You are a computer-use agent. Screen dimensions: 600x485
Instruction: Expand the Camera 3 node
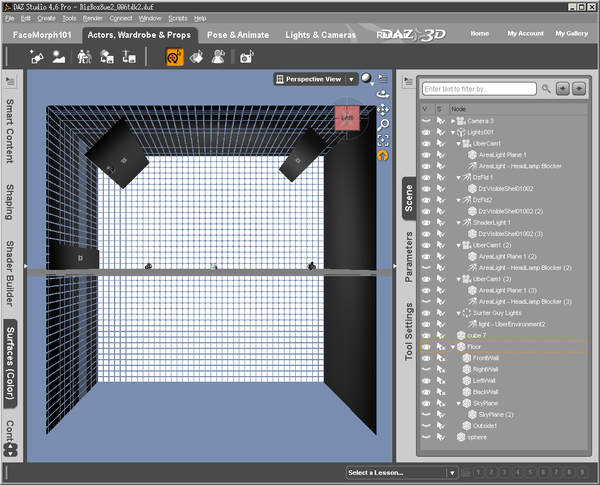click(453, 121)
